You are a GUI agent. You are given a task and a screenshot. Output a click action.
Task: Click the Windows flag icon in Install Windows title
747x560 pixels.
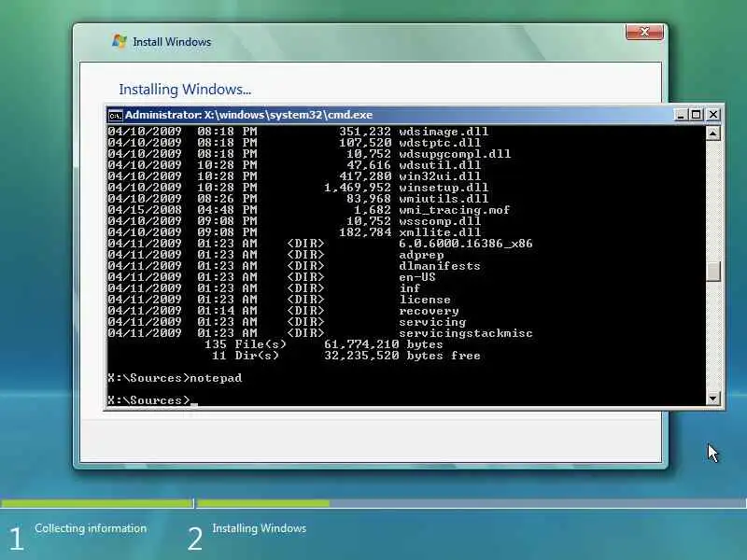pos(120,41)
